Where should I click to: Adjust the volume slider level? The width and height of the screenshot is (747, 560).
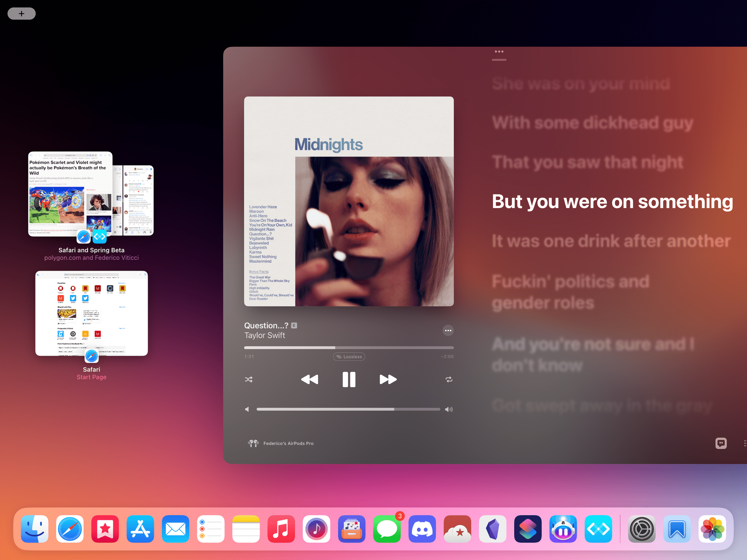[x=348, y=409]
